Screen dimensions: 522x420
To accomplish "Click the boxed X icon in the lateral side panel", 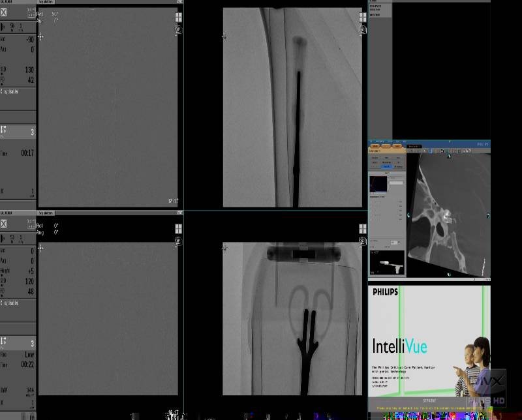I will coord(4,12).
